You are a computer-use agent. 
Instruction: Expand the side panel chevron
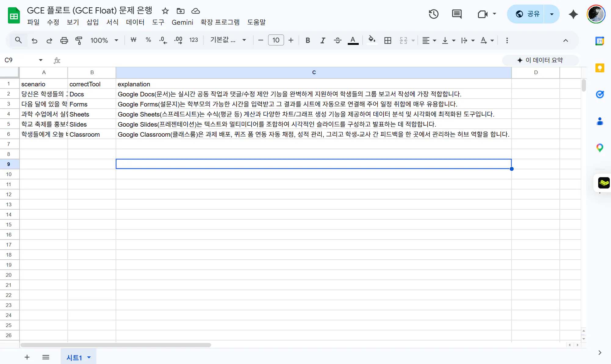[600, 352]
